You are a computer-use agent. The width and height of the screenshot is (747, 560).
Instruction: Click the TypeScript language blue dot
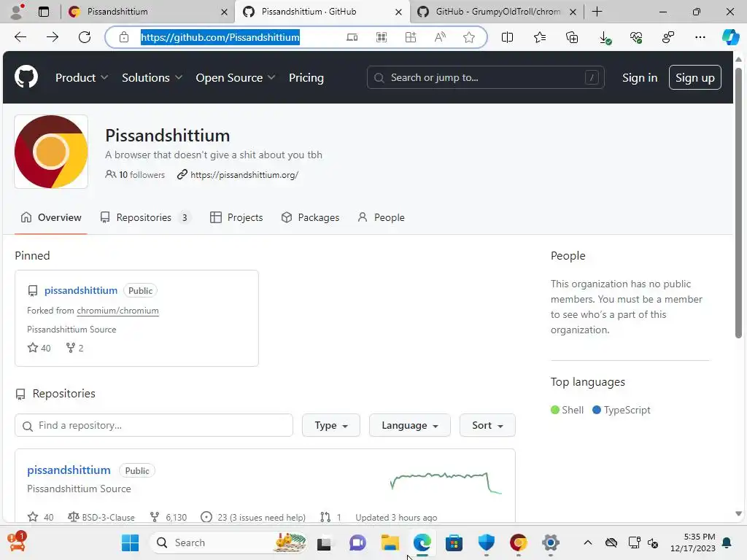tap(597, 410)
